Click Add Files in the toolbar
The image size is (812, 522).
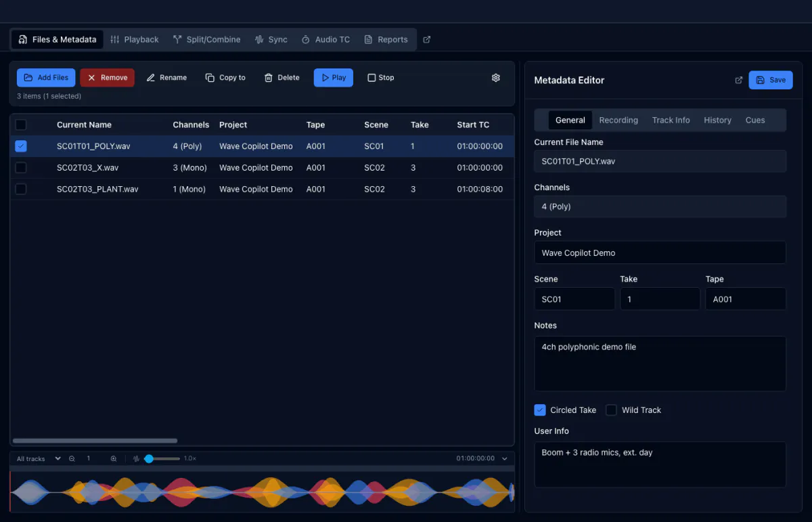[46, 78]
